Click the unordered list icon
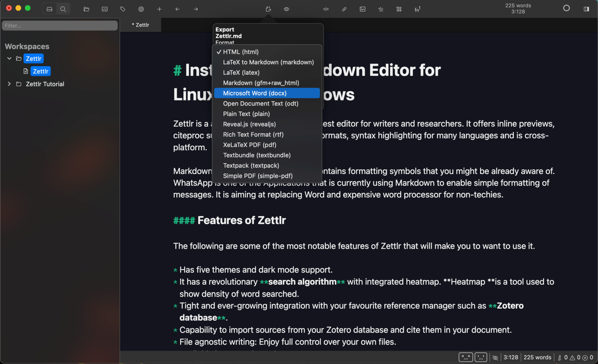 pos(380,9)
